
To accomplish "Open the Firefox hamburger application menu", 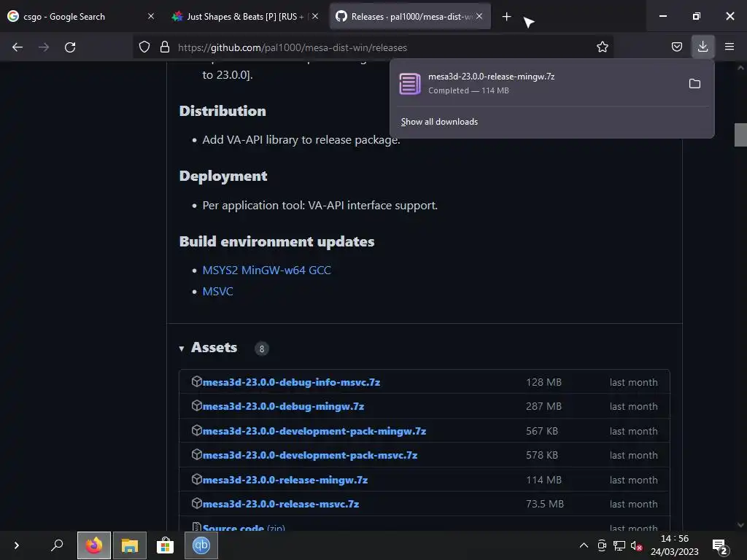I will click(x=729, y=47).
